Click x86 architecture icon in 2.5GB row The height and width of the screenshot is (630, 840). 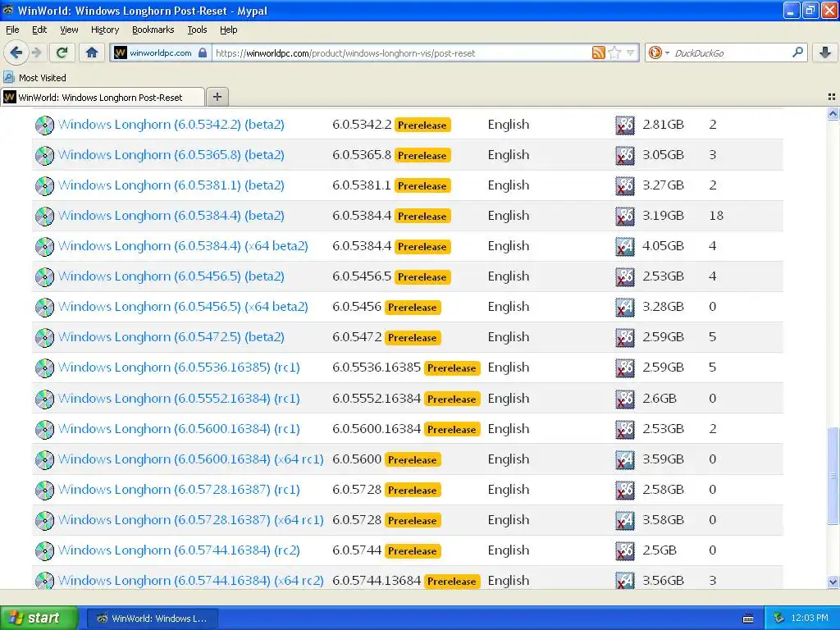click(x=625, y=550)
